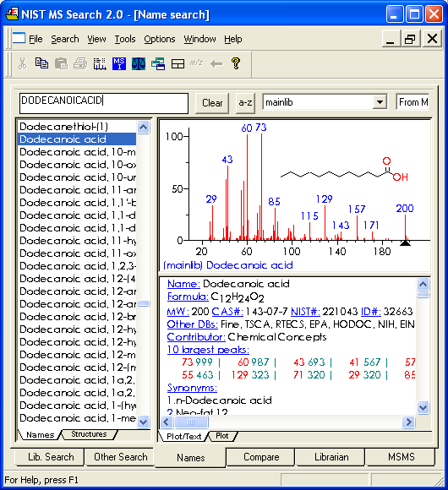Click the Paste clipboard icon

coord(61,63)
